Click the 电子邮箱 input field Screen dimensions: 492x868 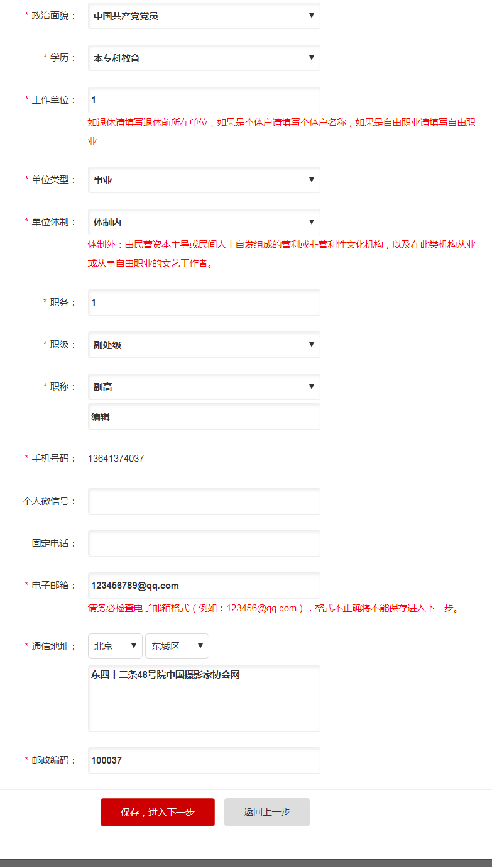[204, 586]
